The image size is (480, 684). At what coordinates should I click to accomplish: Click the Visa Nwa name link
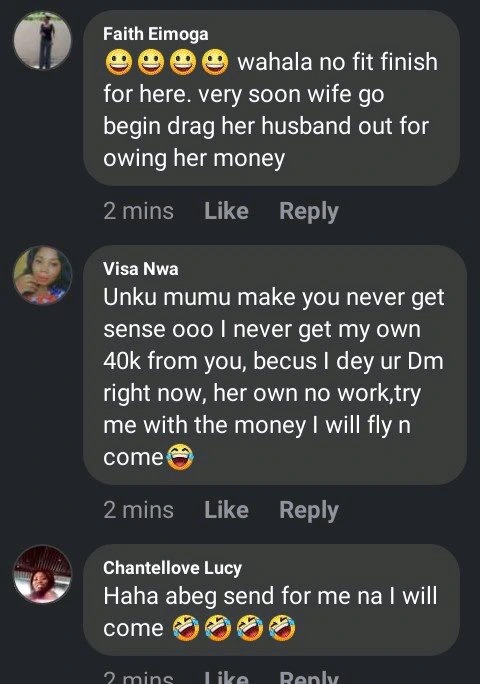[141, 269]
